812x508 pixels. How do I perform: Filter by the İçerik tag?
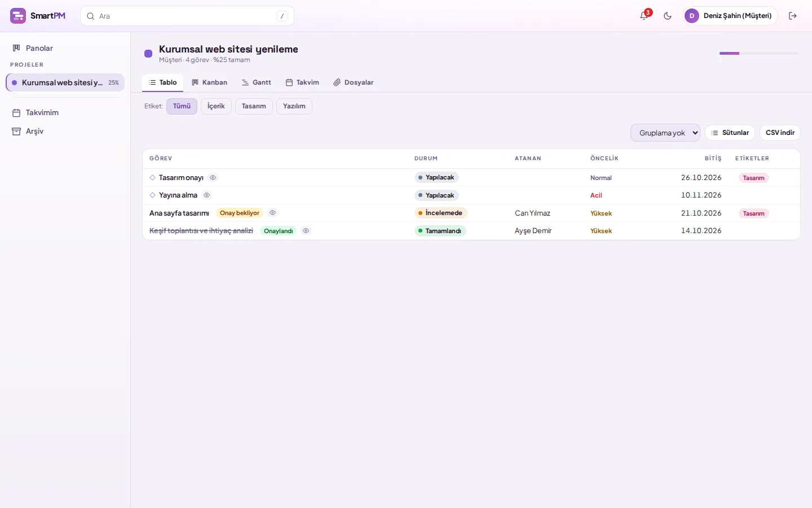tap(216, 106)
